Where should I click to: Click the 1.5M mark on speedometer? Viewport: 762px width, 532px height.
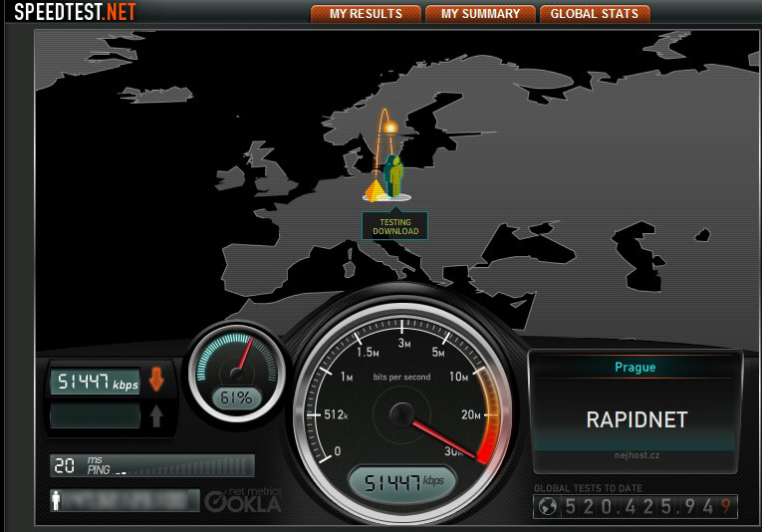pos(368,353)
